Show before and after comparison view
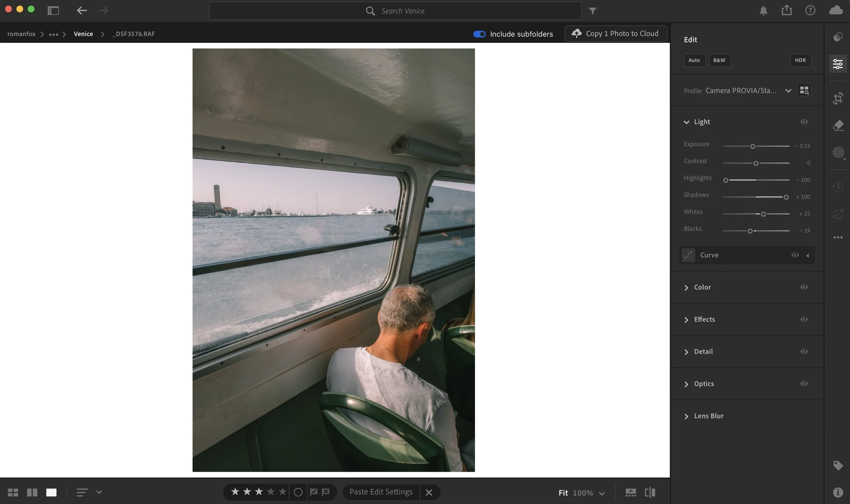Viewport: 850px width, 504px height. coord(650,492)
